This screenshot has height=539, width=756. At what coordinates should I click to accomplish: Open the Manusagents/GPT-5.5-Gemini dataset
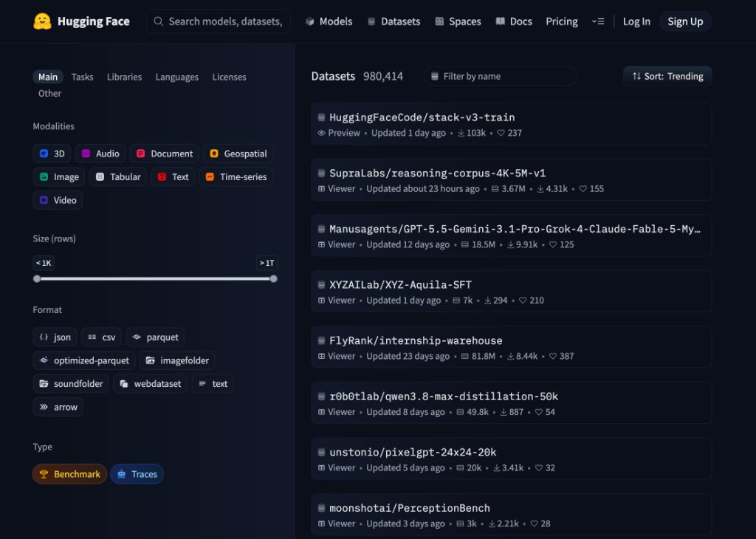(512, 236)
